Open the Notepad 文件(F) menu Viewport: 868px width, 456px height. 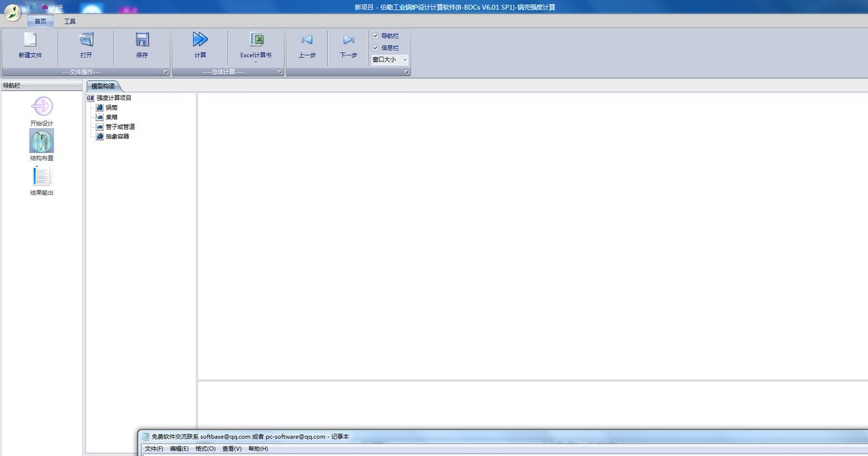(x=154, y=449)
